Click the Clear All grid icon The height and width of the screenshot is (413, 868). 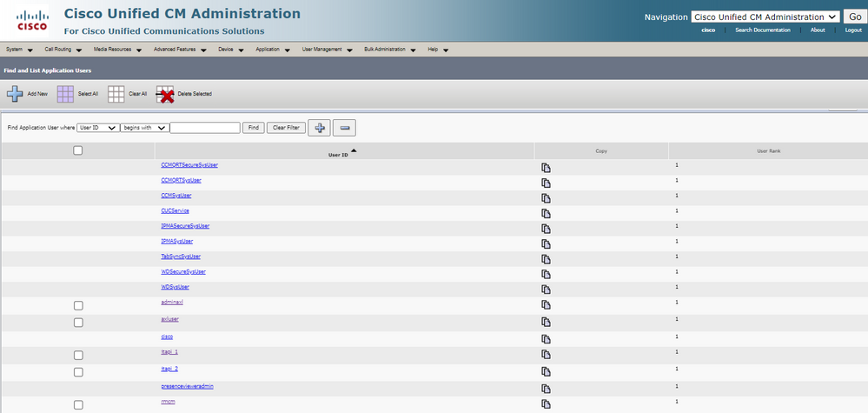coord(116,94)
